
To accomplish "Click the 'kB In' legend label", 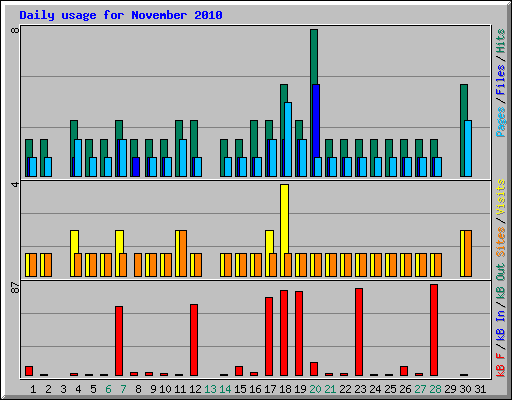I will (501, 325).
